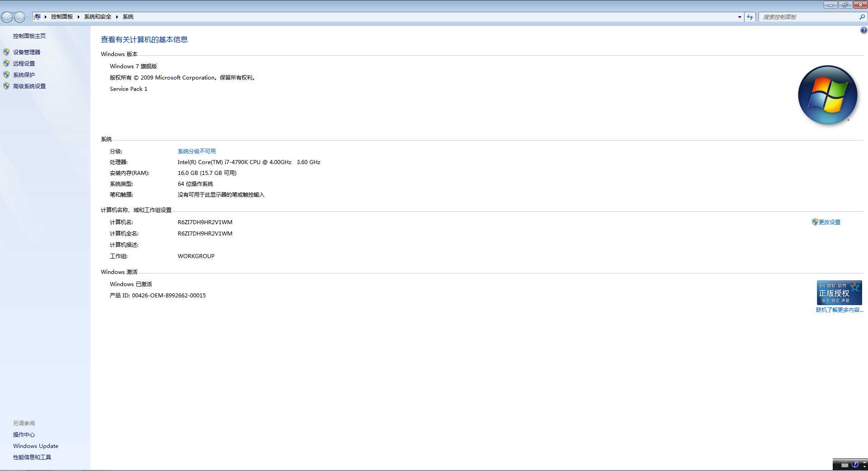Click the Microsoft Corporation copyright line
The image size is (868, 471).
pos(183,78)
